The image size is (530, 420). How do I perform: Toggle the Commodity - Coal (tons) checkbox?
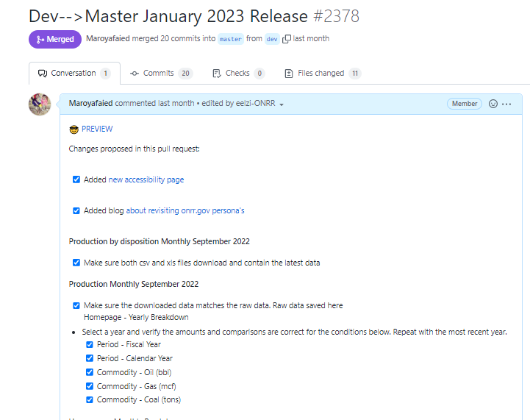[x=90, y=399]
